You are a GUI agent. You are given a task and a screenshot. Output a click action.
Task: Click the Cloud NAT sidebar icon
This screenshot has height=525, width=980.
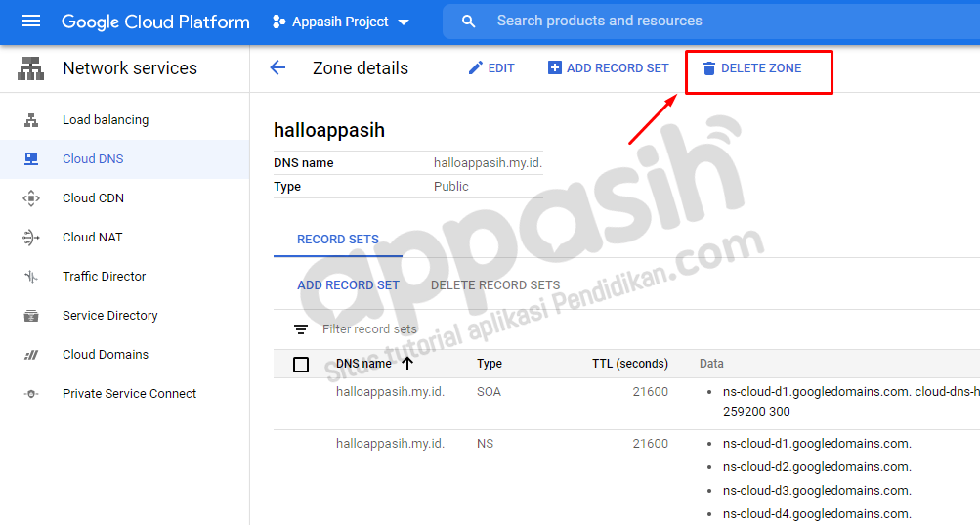click(x=30, y=238)
